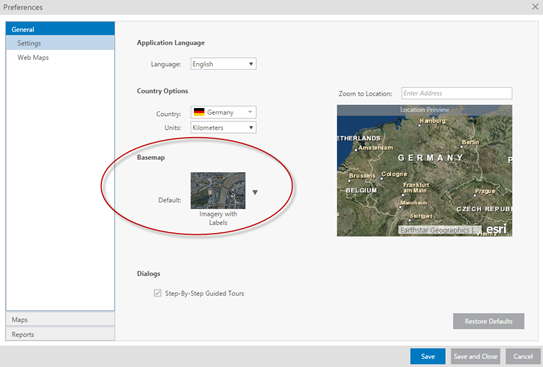Click the Earthstar Geographics attribution on map
Image resolution: width=543 pixels, height=367 pixels.
coord(439,230)
